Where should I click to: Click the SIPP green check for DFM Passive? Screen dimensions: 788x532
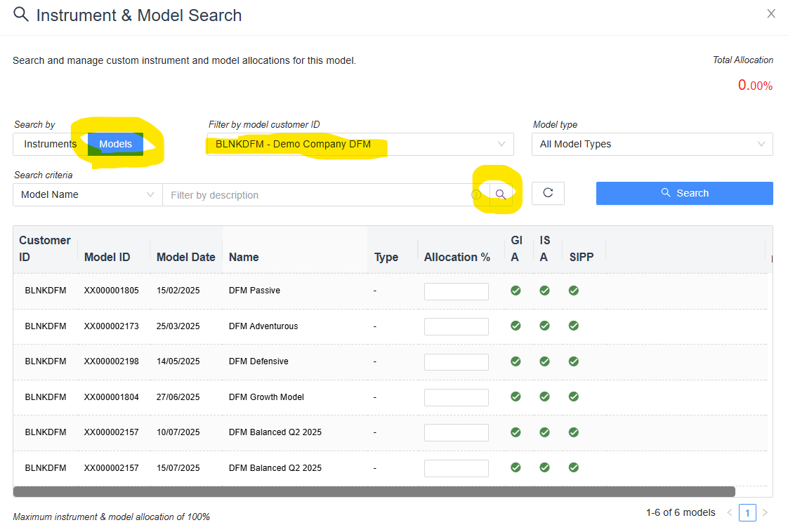point(574,290)
